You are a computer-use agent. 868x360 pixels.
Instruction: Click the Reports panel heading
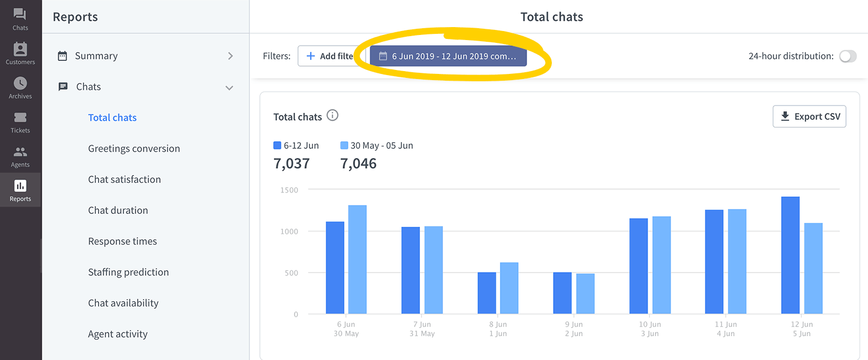(x=75, y=17)
